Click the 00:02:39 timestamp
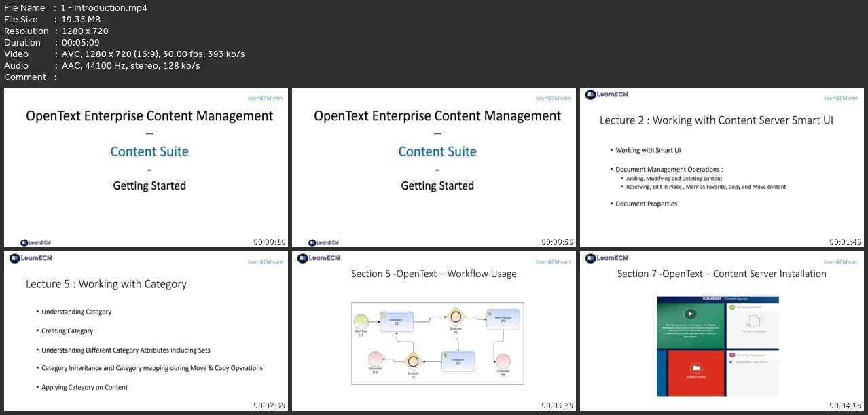This screenshot has width=868, height=415. coord(270,405)
